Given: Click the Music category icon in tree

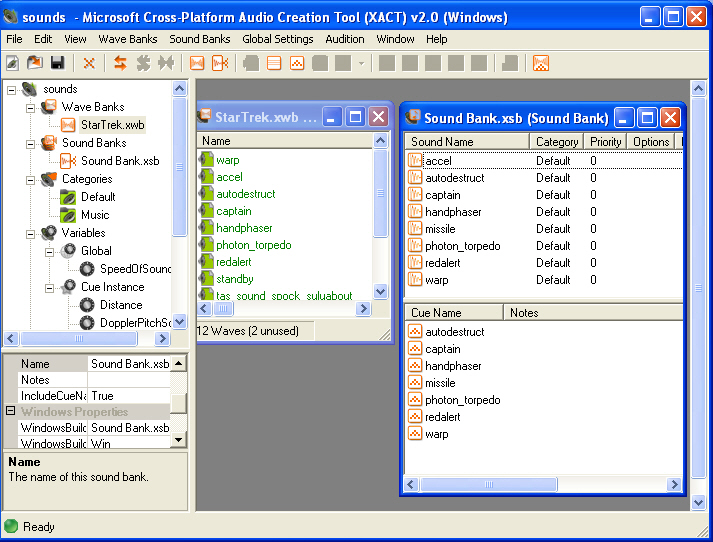Looking at the screenshot, I should click(x=68, y=215).
